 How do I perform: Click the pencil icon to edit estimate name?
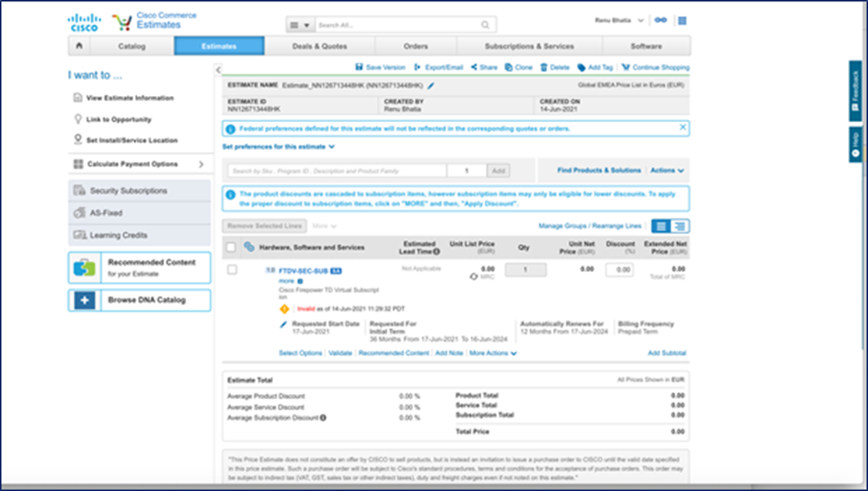pyautogui.click(x=430, y=86)
